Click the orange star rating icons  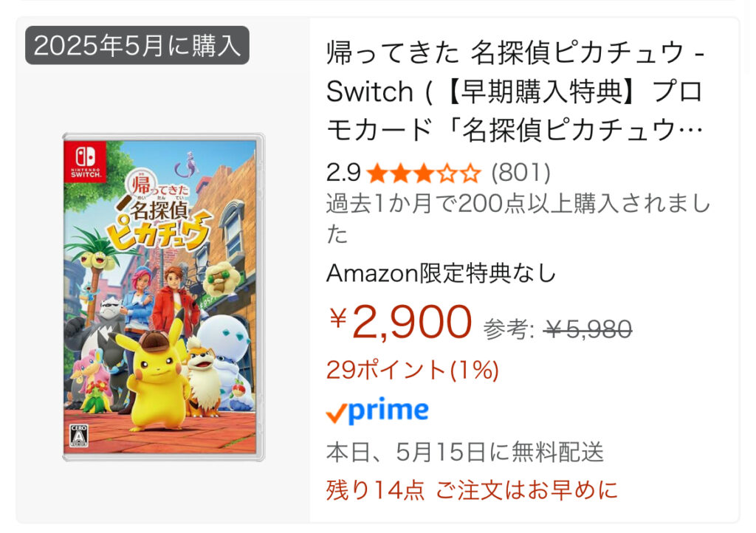[x=424, y=173]
